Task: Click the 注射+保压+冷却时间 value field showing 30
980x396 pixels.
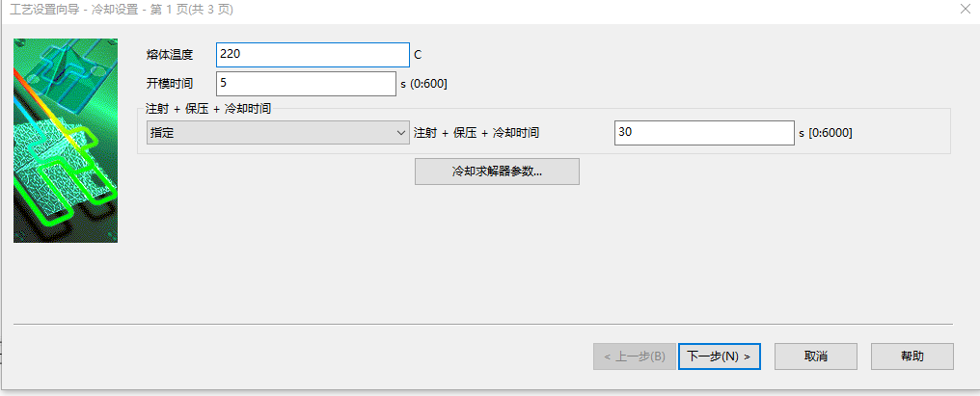Action: click(x=704, y=132)
